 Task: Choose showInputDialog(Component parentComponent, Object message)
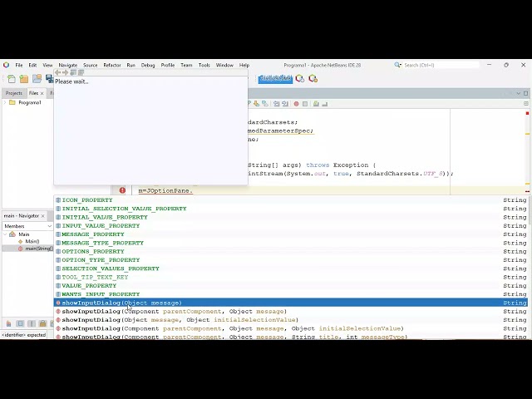(x=291, y=311)
